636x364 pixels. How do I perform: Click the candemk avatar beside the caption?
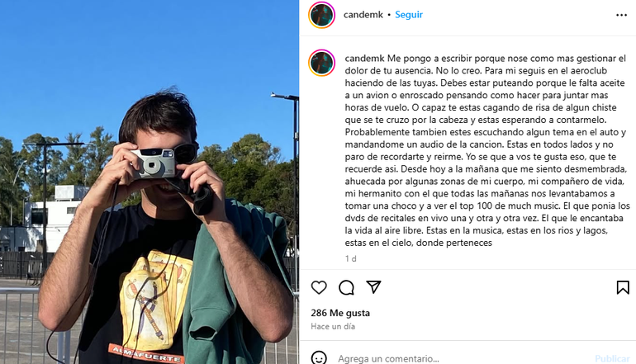(321, 63)
